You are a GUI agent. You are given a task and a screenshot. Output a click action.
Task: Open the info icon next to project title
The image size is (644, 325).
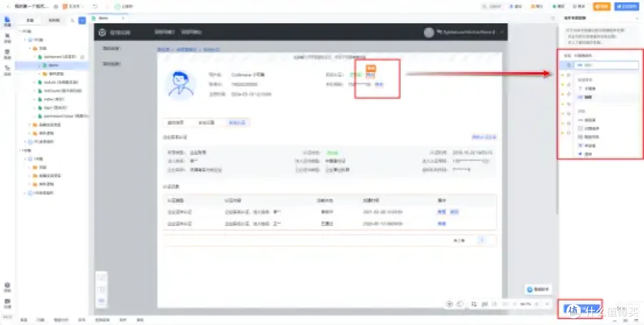point(55,7)
